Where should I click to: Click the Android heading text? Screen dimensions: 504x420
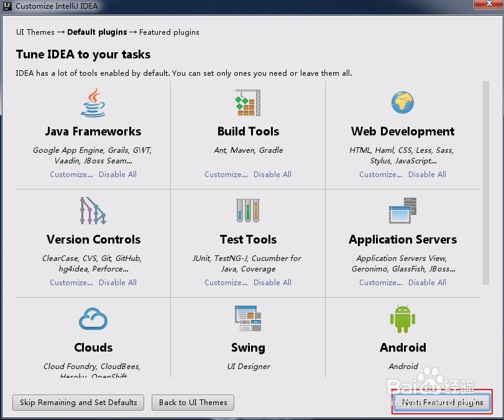click(x=403, y=347)
